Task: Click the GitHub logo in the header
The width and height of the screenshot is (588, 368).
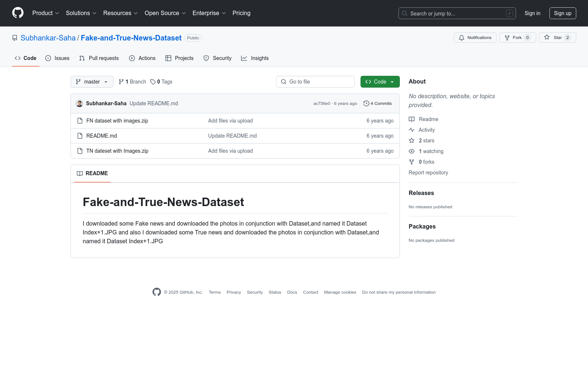Action: [18, 13]
